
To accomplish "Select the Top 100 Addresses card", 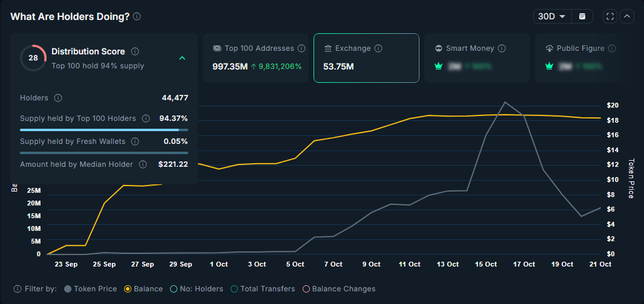I will 257,58.
